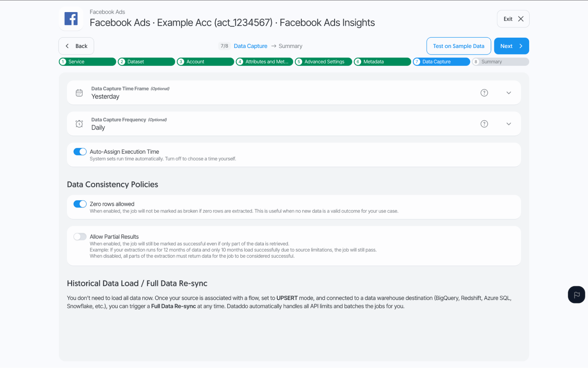This screenshot has height=368, width=588.
Task: Click the Data Capture breadcrumb link
Action: point(250,46)
